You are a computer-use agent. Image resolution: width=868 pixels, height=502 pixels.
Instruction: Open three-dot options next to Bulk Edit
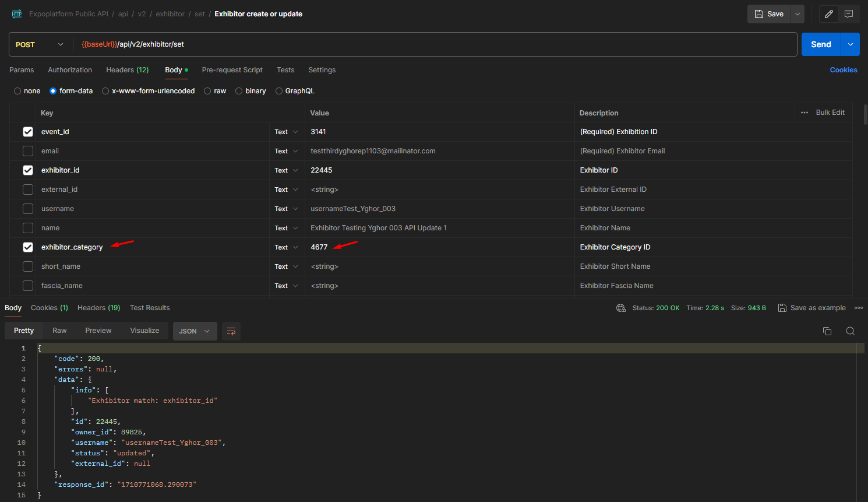pyautogui.click(x=805, y=113)
